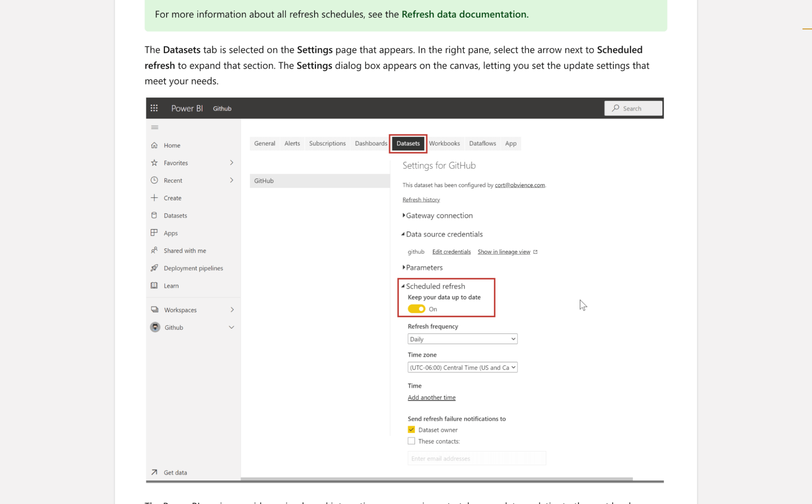Viewport: 812px width, 504px height.
Task: Click the magnifier icon in Search box
Action: (616, 108)
